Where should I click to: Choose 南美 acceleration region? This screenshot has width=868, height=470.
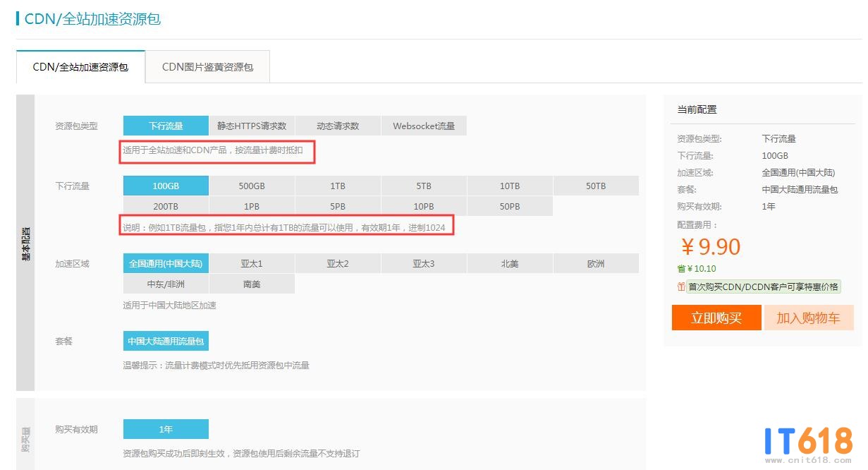(252, 284)
